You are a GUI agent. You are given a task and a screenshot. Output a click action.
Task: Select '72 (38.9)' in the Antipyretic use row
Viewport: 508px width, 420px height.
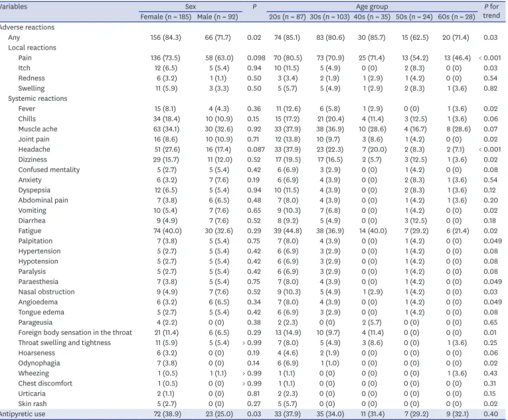click(167, 414)
